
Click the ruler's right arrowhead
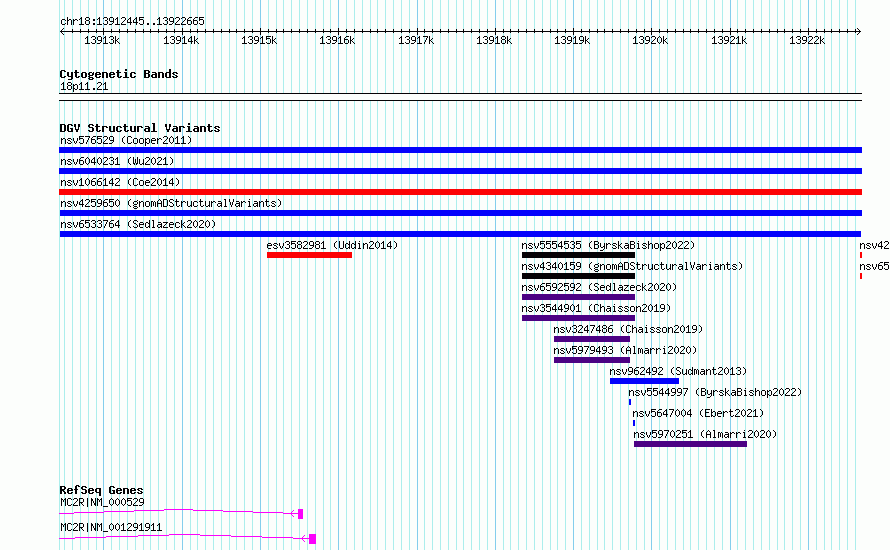point(859,32)
